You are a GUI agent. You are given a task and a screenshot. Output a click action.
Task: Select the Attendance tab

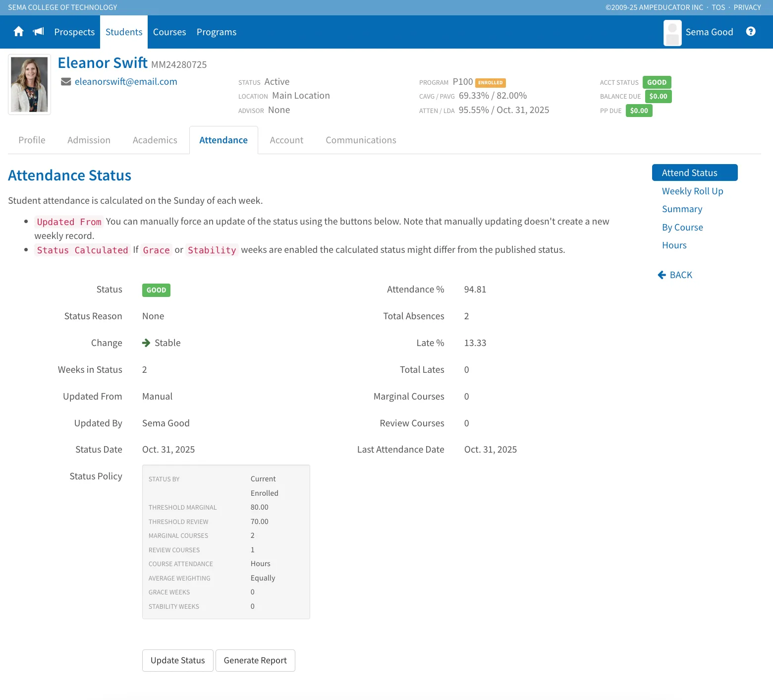click(223, 140)
